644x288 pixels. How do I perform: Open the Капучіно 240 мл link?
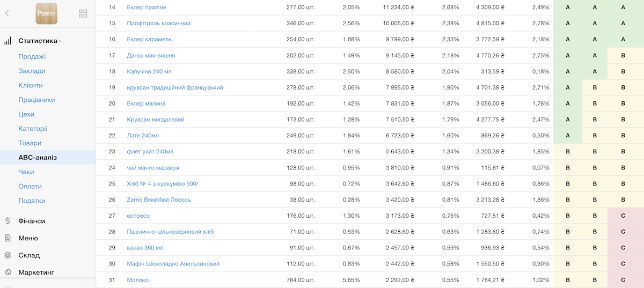[x=149, y=71]
